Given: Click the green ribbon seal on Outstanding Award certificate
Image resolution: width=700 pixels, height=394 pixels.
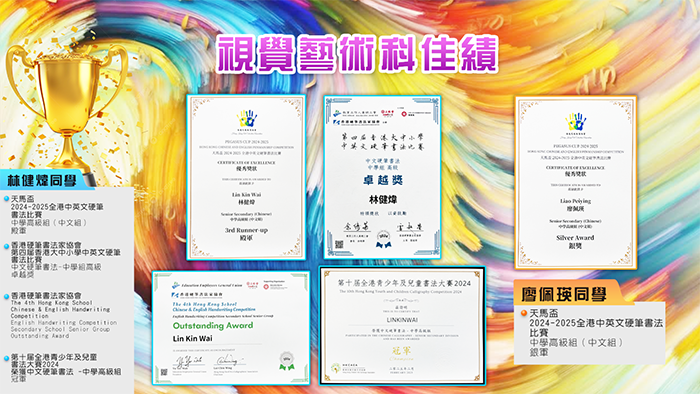Looking at the screenshot, I should click(287, 361).
